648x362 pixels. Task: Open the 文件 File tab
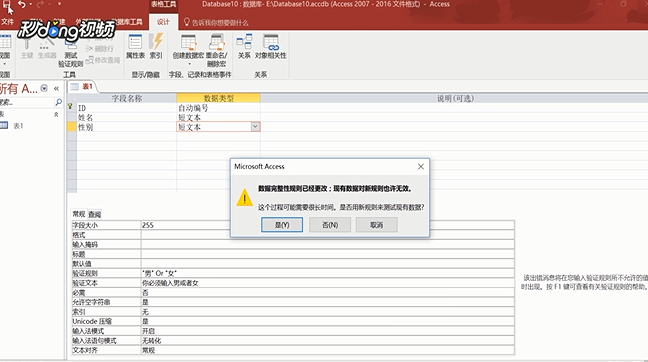[7, 21]
